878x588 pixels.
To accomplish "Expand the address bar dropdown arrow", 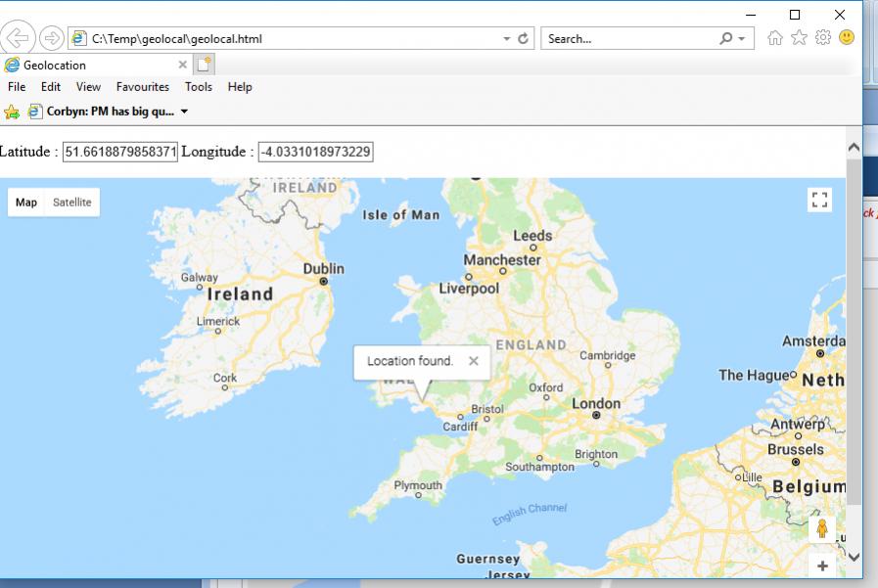I will 507,38.
